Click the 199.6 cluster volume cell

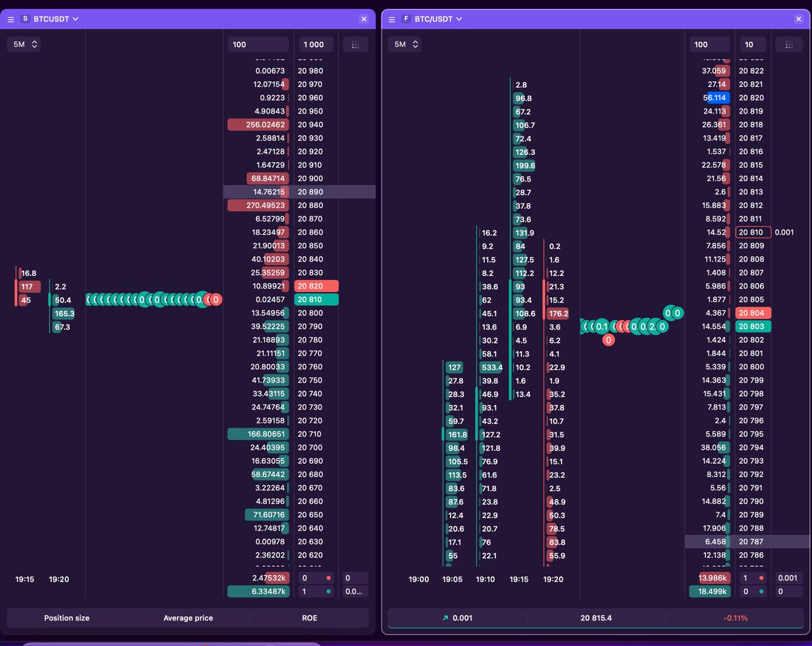point(525,166)
